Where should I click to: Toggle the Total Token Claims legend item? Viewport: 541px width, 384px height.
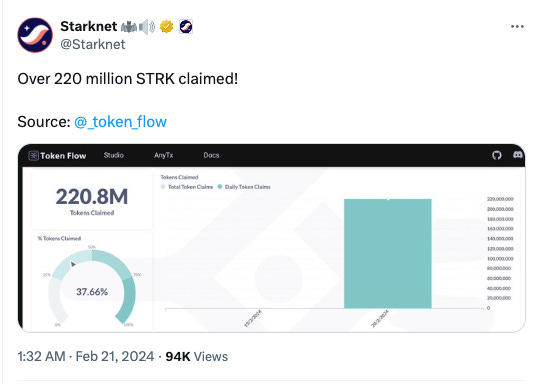click(x=187, y=187)
